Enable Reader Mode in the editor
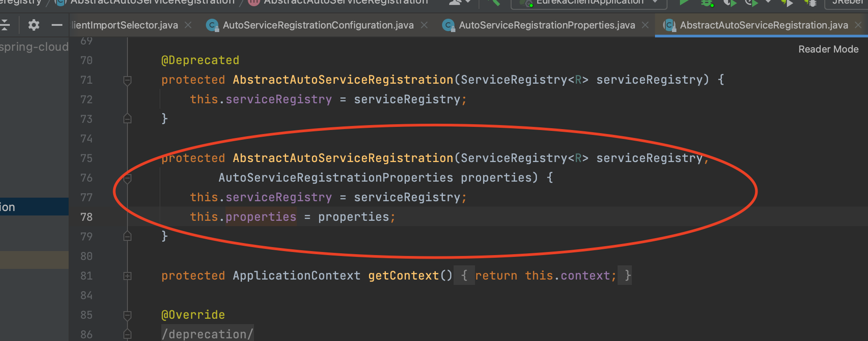 pos(828,49)
